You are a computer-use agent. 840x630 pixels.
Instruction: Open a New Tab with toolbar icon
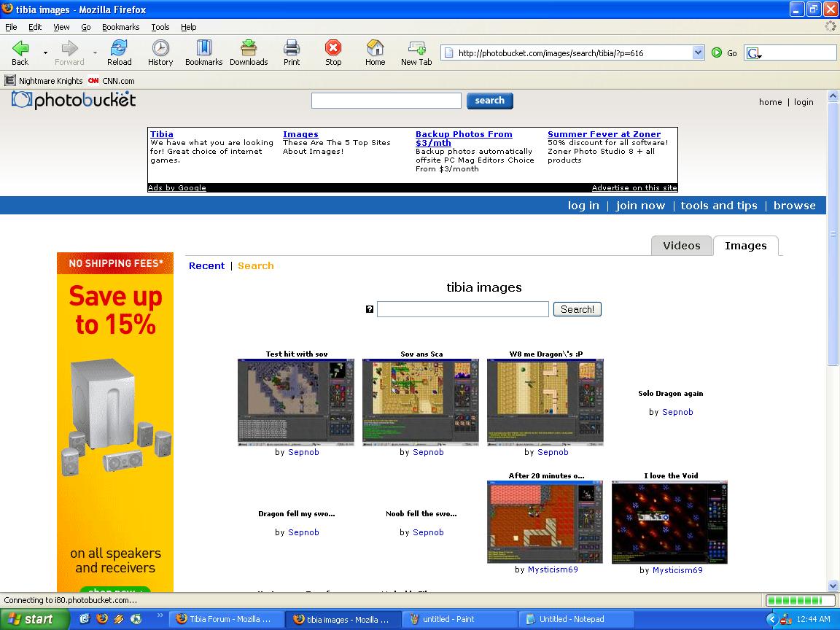click(x=416, y=49)
